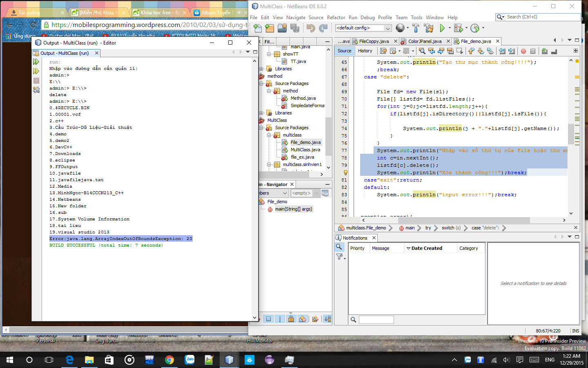Click the switch (s) breadcrumb

451,228
